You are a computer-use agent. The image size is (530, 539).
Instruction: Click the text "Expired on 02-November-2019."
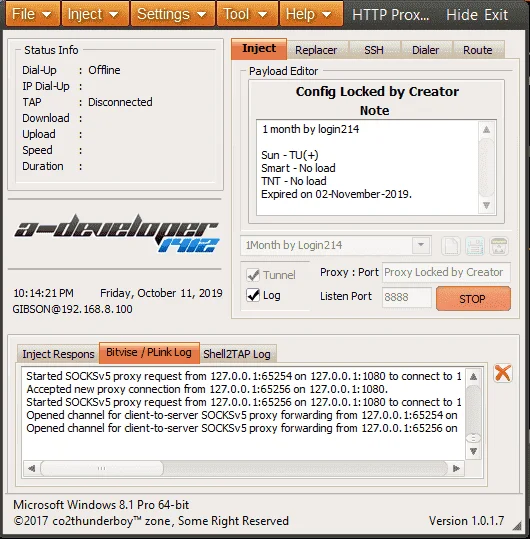pos(336,194)
